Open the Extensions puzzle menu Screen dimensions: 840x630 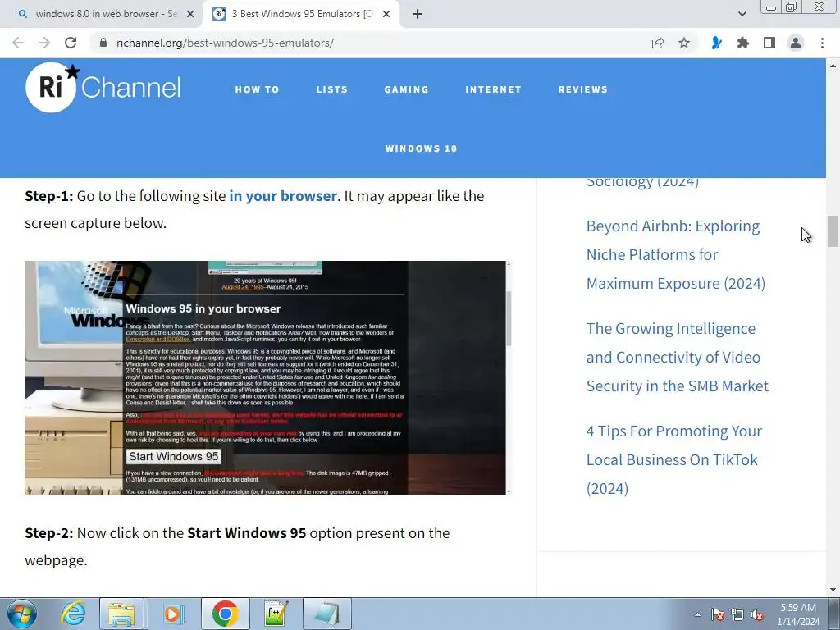[x=742, y=43]
